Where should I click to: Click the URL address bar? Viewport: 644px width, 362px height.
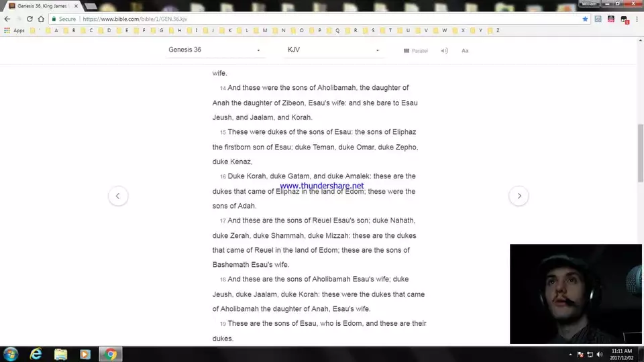pyautogui.click(x=302, y=19)
